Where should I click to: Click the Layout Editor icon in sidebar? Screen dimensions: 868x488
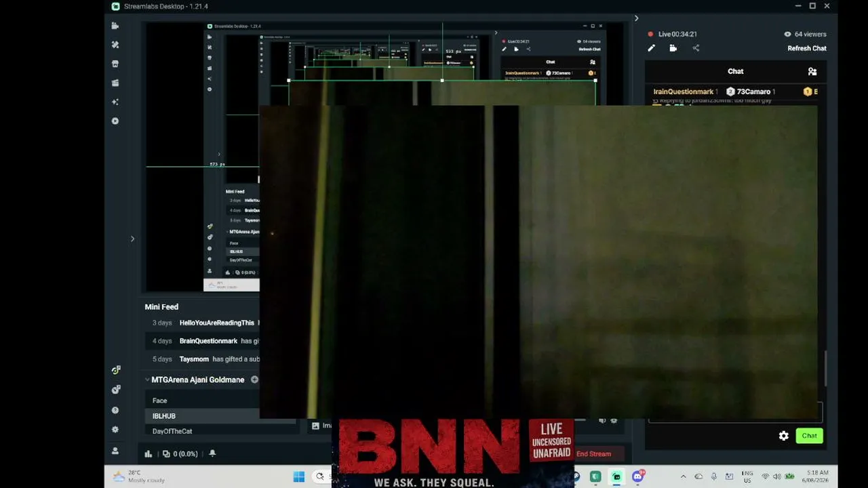pos(115,390)
